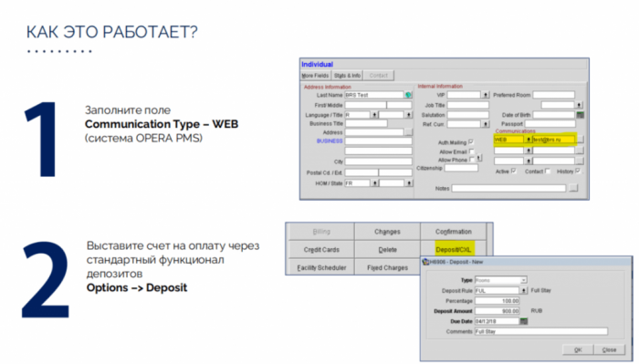Click the Billing option button

click(x=321, y=232)
